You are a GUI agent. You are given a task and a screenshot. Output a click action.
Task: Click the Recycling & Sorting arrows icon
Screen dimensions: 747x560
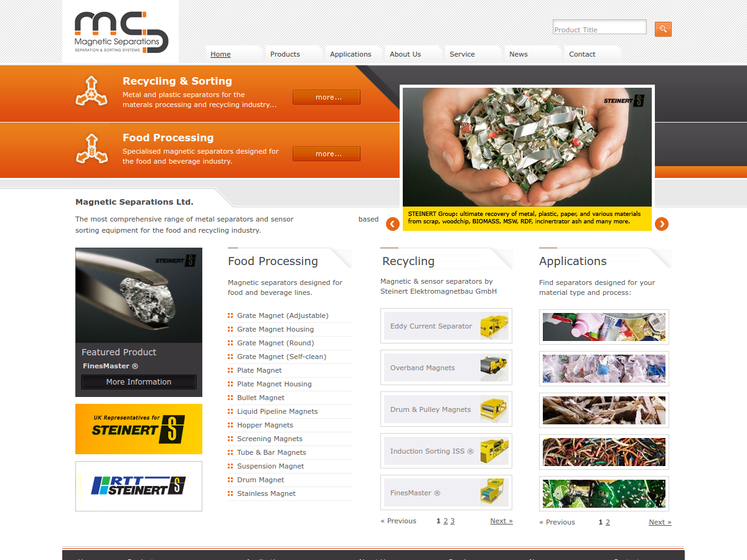[x=92, y=91]
